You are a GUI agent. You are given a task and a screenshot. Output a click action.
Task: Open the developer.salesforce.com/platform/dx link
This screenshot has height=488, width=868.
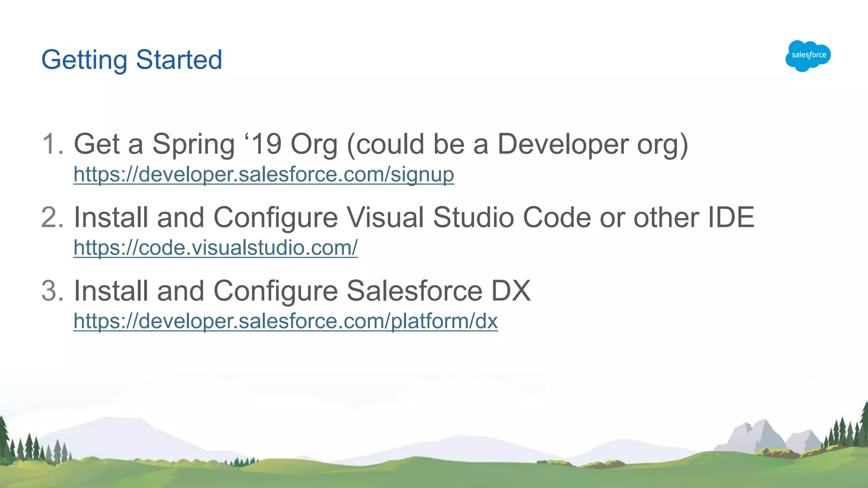285,321
